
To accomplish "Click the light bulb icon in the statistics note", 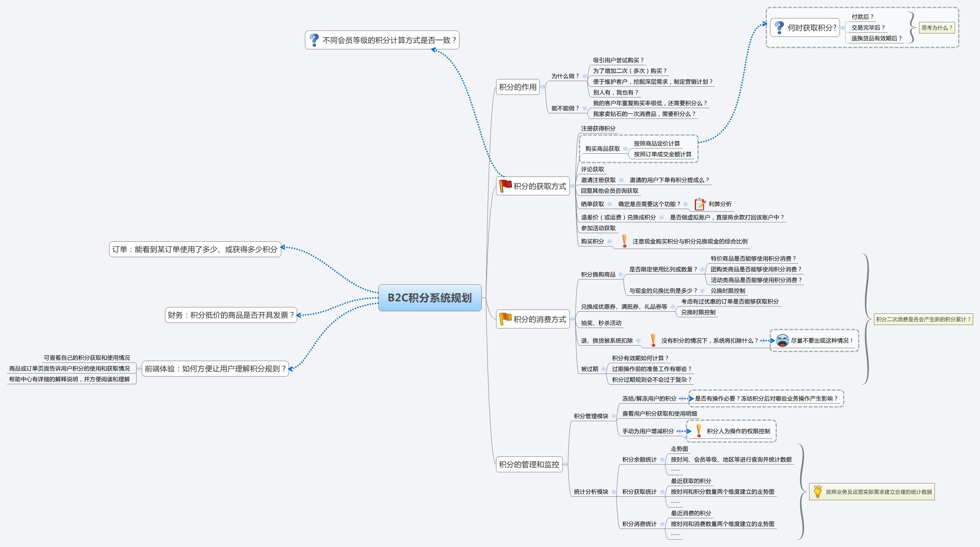I will (817, 492).
